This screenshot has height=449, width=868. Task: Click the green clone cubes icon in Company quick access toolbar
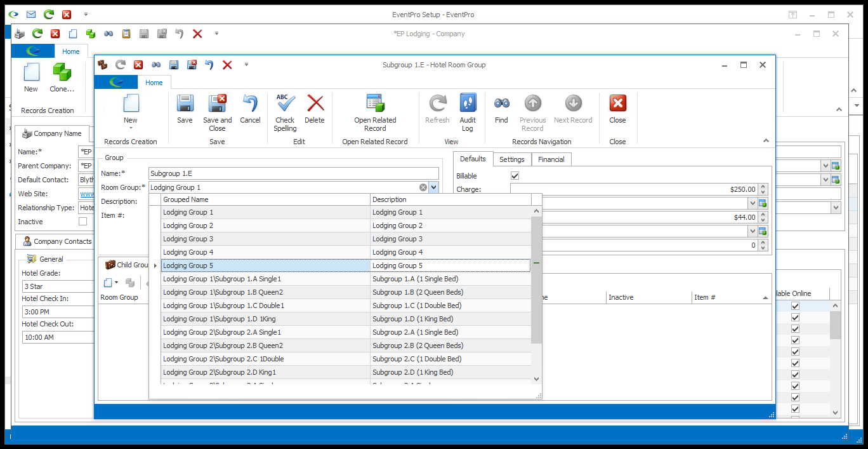click(91, 34)
